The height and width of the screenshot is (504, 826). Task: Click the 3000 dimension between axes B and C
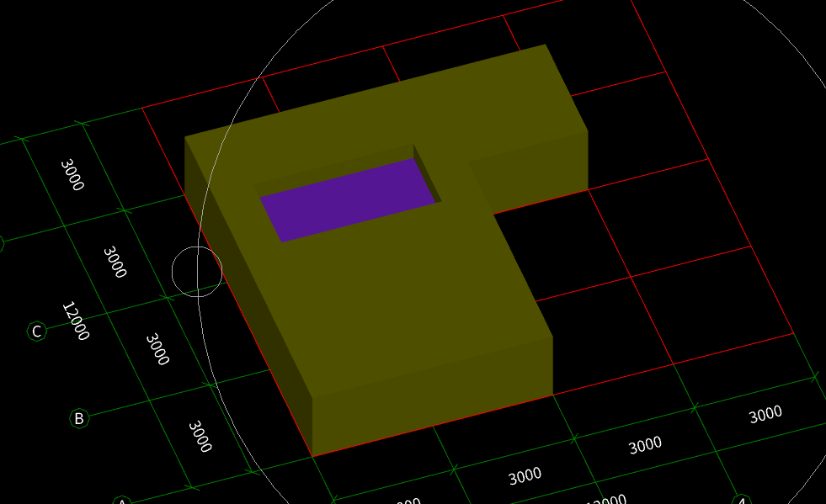click(x=157, y=348)
